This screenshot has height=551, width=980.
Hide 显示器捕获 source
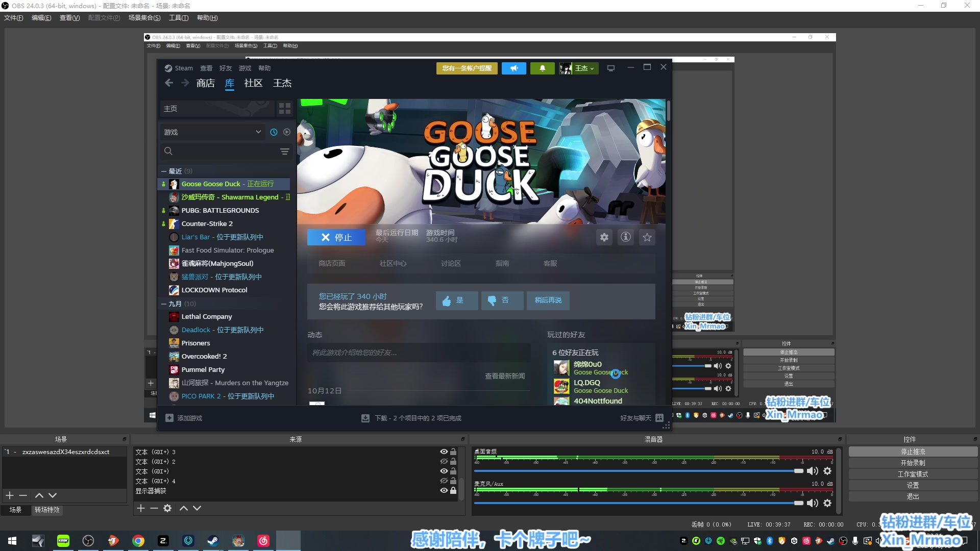point(444,491)
